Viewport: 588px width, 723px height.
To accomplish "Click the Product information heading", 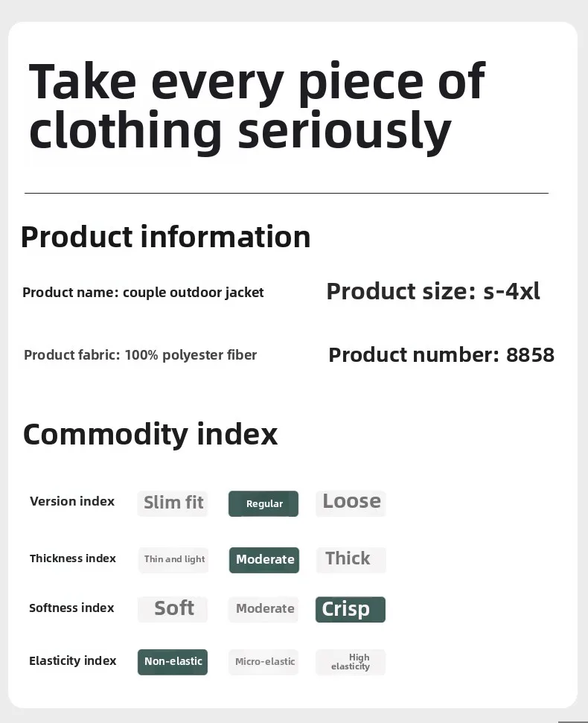I will [165, 237].
